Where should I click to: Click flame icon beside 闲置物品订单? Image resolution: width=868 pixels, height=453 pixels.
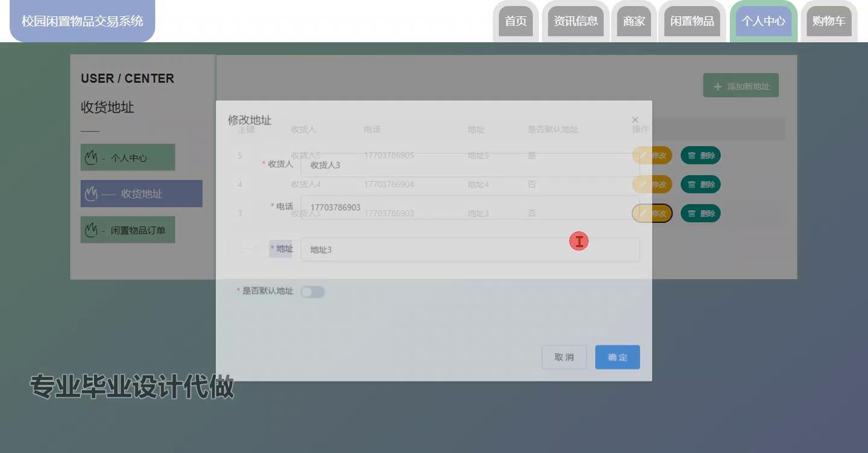pos(91,230)
